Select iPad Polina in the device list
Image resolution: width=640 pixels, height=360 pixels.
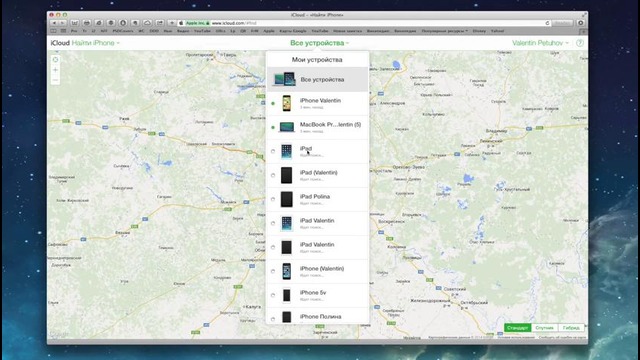point(317,199)
